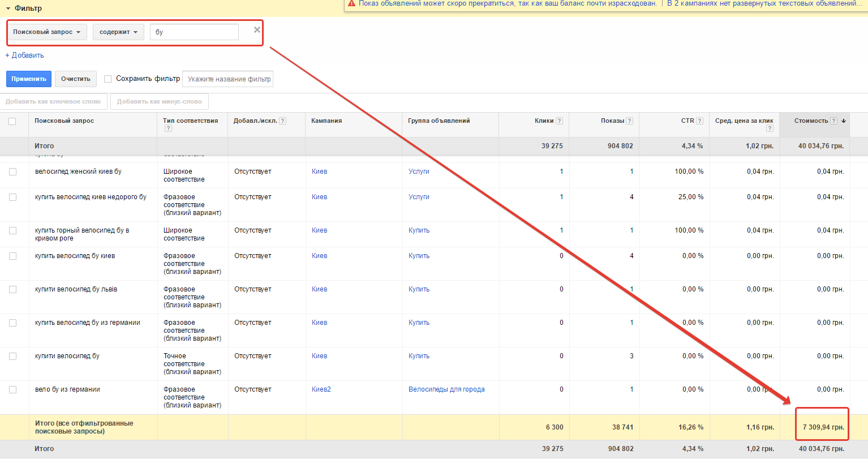Open help icon next to CTR
This screenshot has height=459, width=868.
point(699,121)
